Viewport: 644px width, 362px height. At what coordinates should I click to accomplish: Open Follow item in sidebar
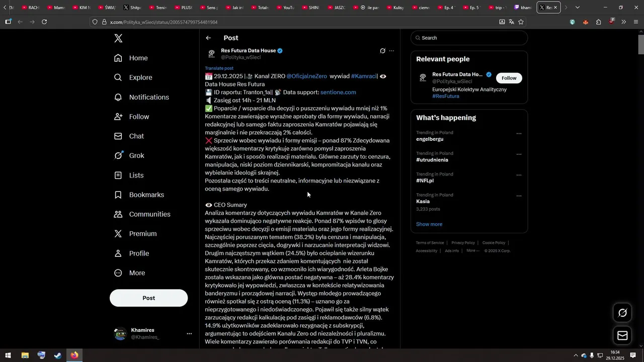click(131, 117)
